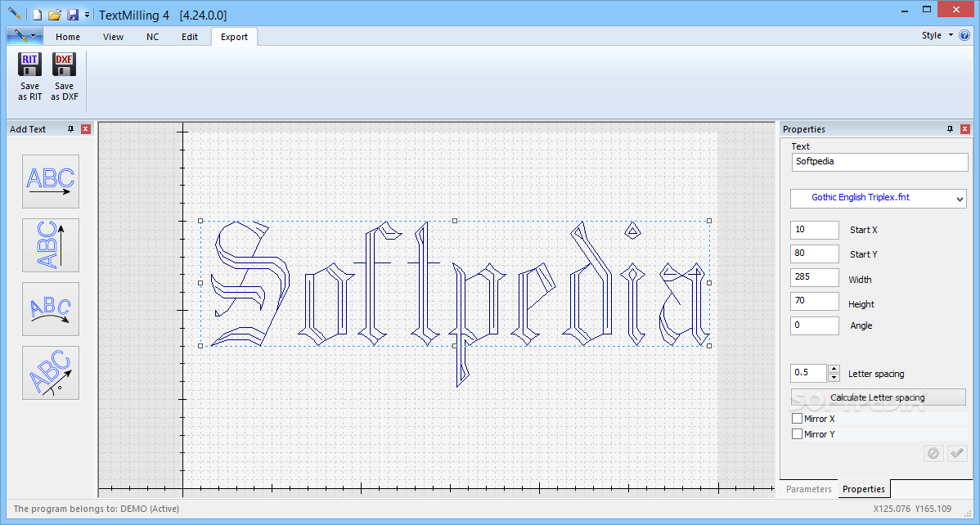Enable Mirror Y checkbox
980x525 pixels.
tap(797, 433)
